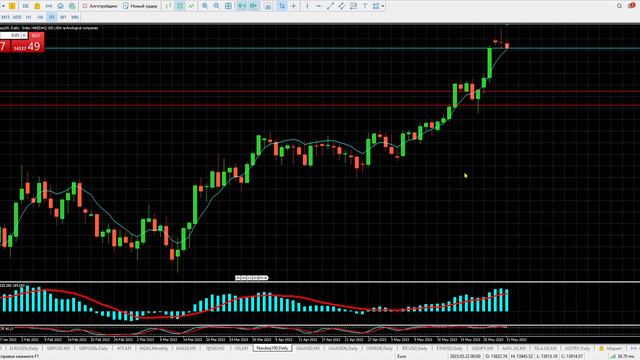
Task: Select the equidistant channel tool
Action: tap(342, 6)
